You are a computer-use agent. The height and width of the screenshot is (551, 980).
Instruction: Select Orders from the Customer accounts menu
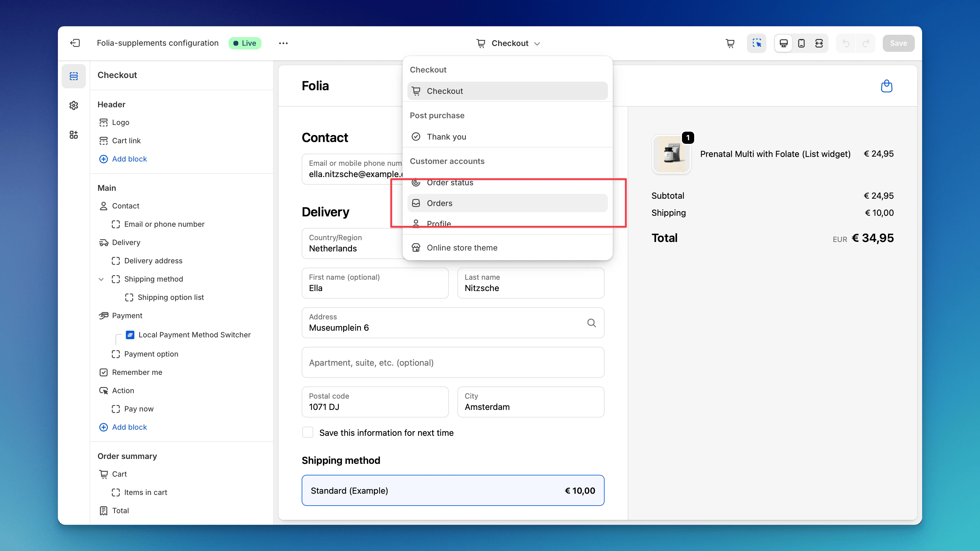click(439, 203)
